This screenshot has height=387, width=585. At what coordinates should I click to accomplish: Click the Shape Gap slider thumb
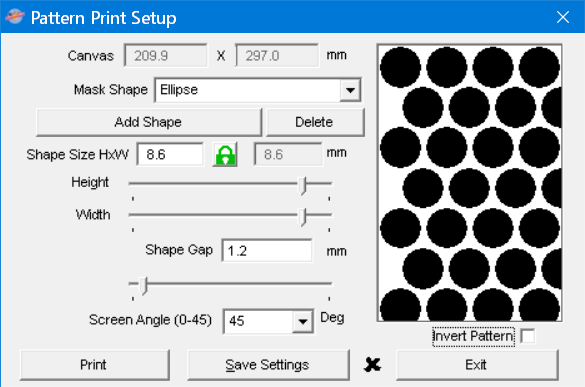point(143,286)
